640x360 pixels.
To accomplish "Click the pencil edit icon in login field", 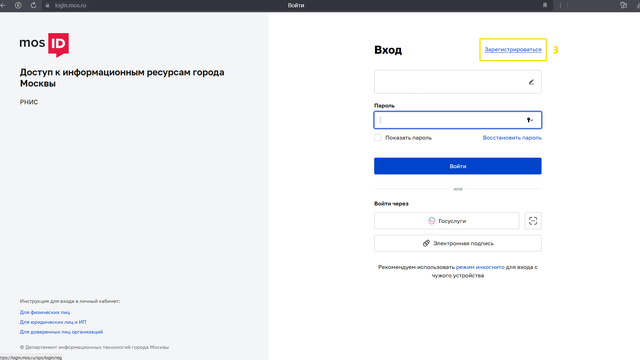I will pyautogui.click(x=531, y=82).
